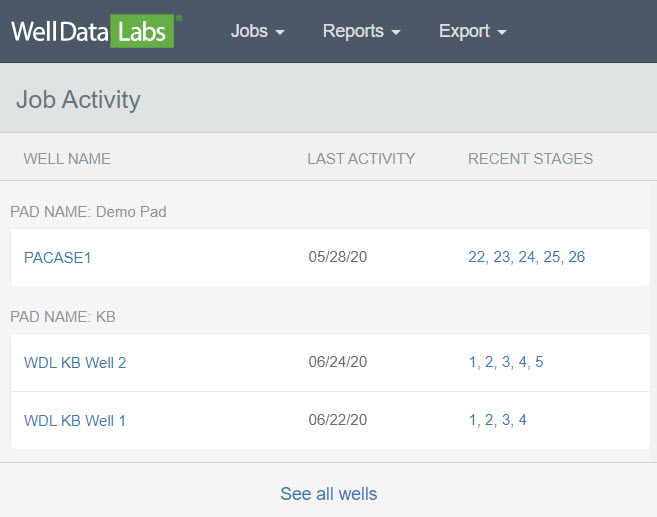
Task: Click the Last Activity column header
Action: coord(361,159)
